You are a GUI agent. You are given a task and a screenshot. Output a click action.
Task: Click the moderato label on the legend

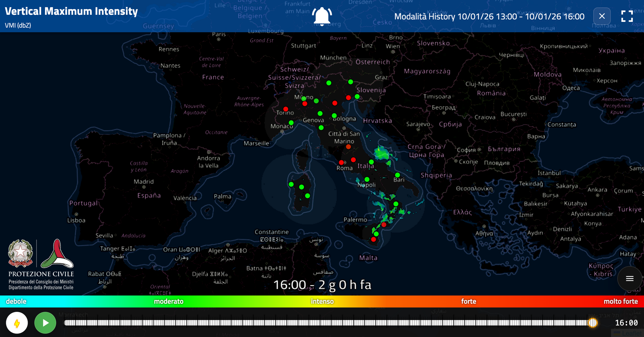[x=168, y=301]
